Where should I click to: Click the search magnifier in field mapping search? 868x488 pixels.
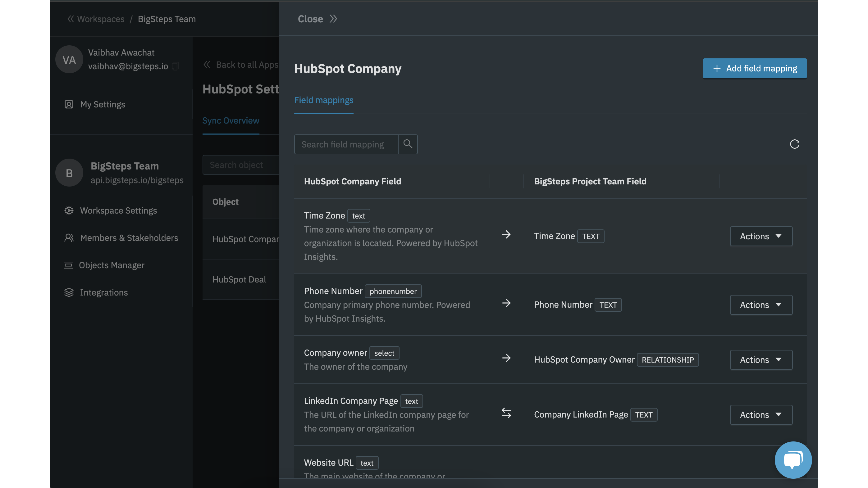[408, 144]
